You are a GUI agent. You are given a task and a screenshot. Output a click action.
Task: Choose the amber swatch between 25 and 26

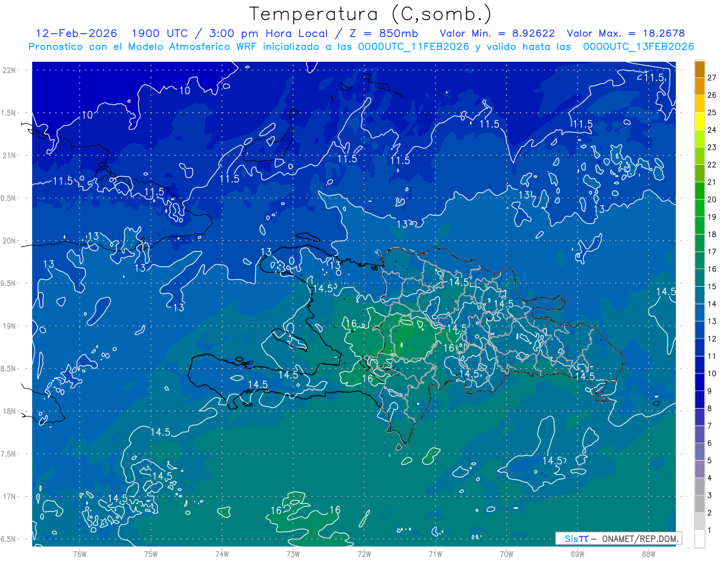click(699, 104)
